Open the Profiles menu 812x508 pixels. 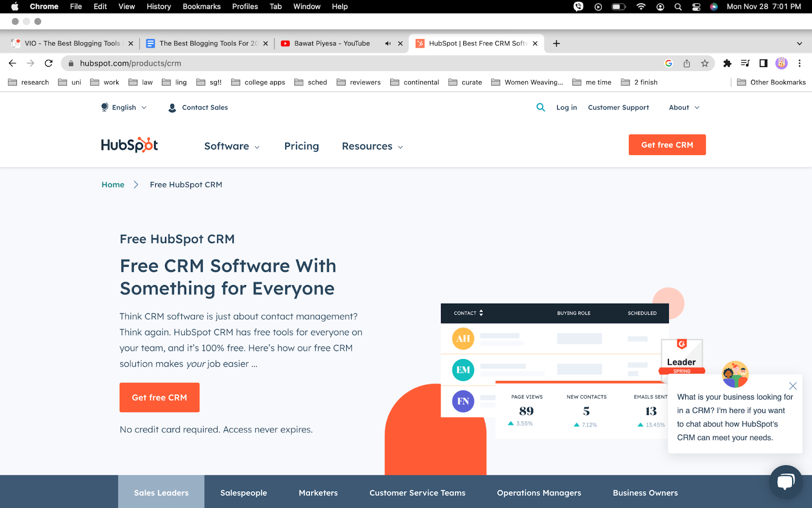point(245,7)
